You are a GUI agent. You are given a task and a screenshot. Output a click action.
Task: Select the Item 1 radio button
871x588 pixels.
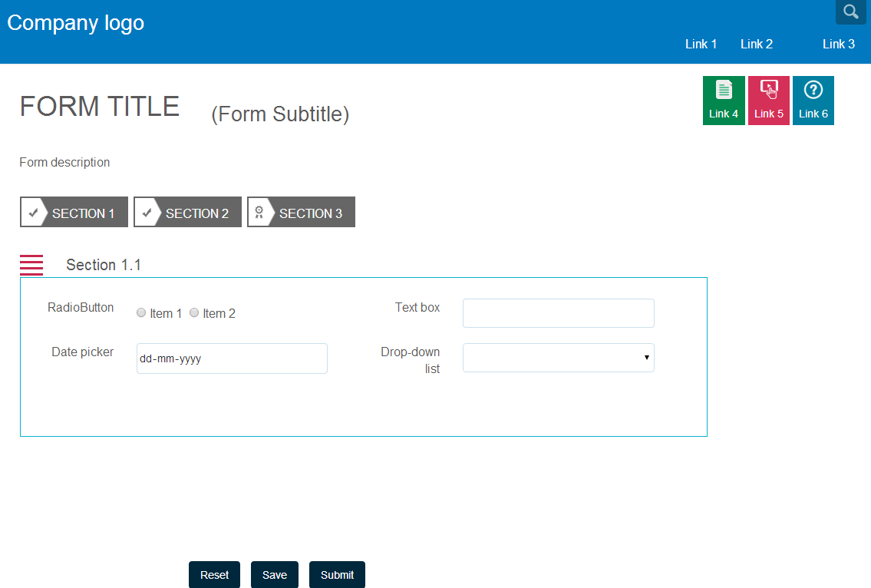(x=141, y=313)
